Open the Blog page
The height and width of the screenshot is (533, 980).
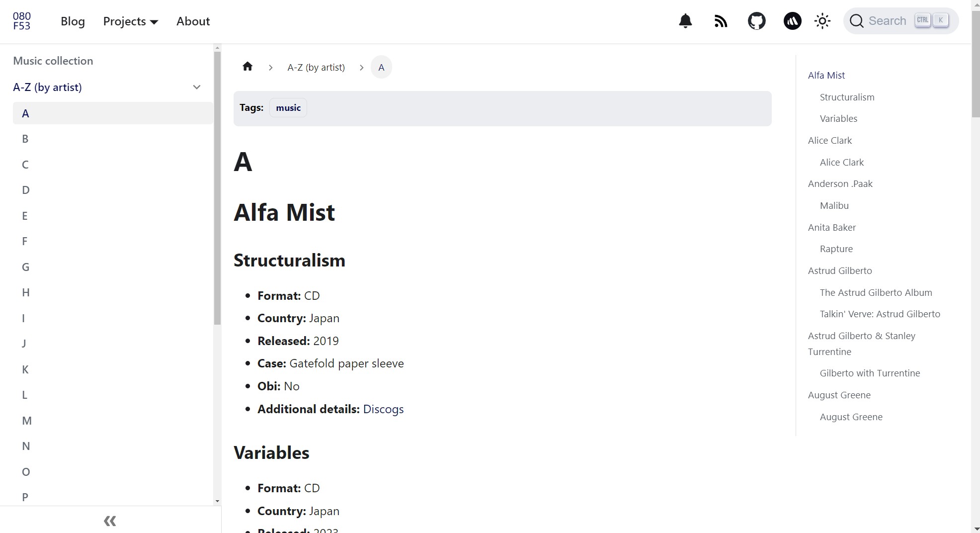[x=73, y=21]
